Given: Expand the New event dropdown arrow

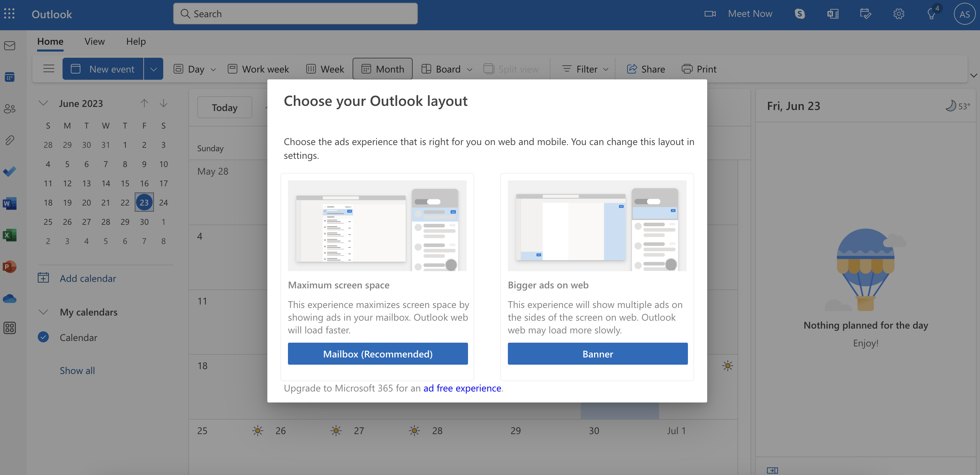Looking at the screenshot, I should pos(153,69).
